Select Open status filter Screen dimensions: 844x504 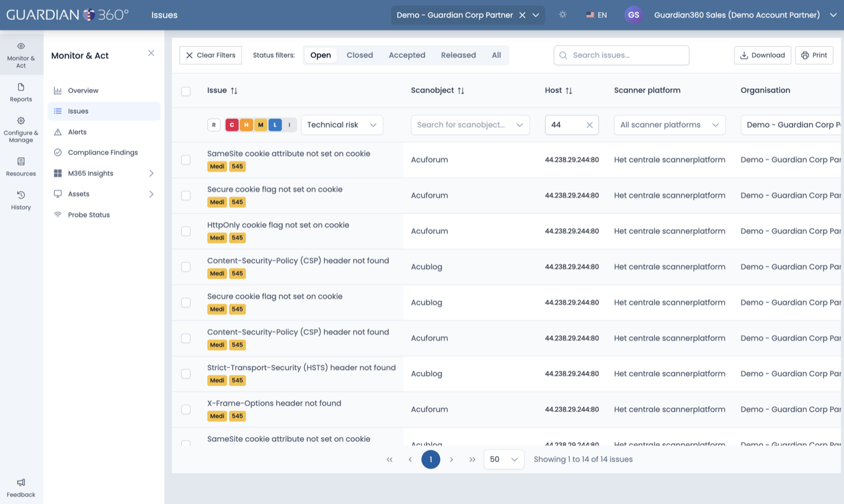[x=321, y=55]
